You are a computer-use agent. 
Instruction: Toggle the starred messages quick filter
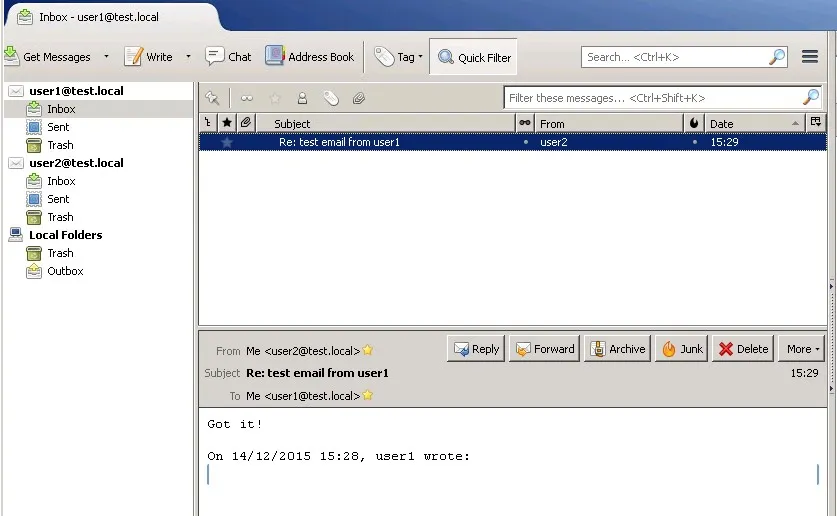pos(275,98)
